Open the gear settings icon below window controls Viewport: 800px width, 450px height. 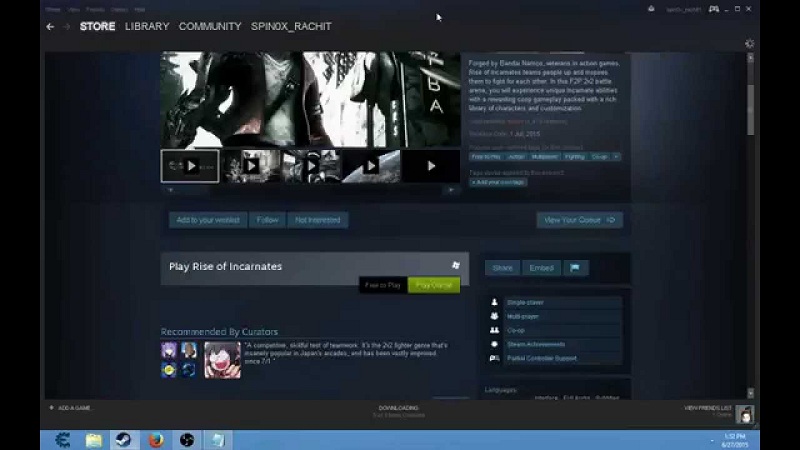[x=749, y=44]
